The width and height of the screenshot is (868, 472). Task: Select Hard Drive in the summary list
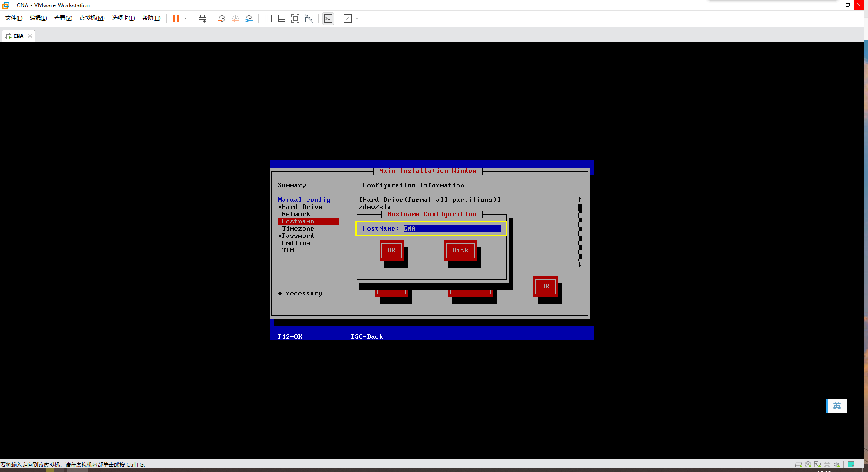[300, 207]
